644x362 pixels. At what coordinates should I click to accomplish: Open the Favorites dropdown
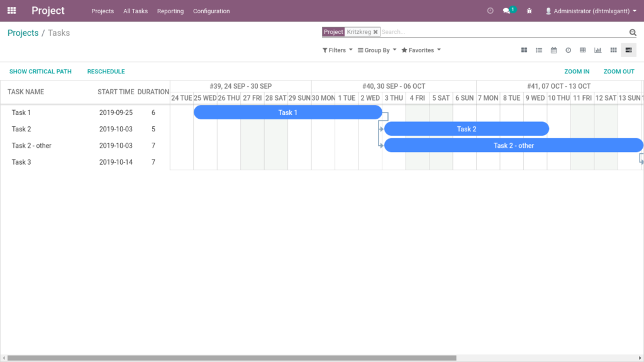[420, 50]
